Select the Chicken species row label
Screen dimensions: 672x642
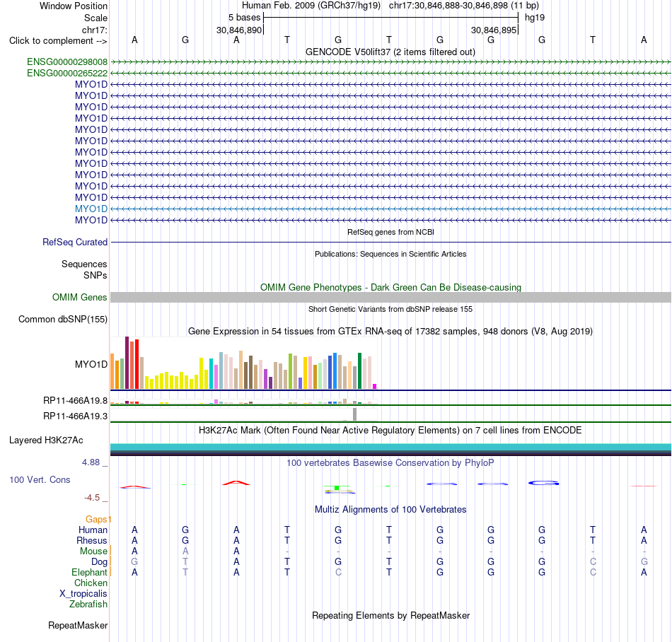[91, 583]
